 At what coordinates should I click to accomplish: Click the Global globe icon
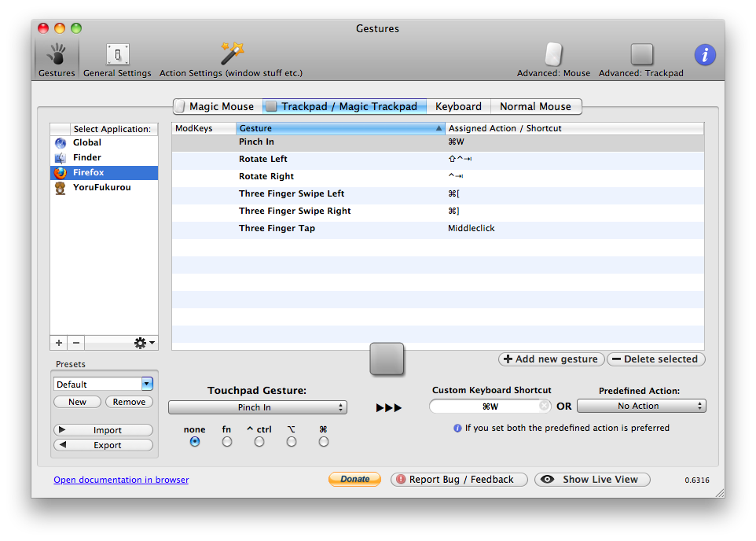pyautogui.click(x=61, y=143)
